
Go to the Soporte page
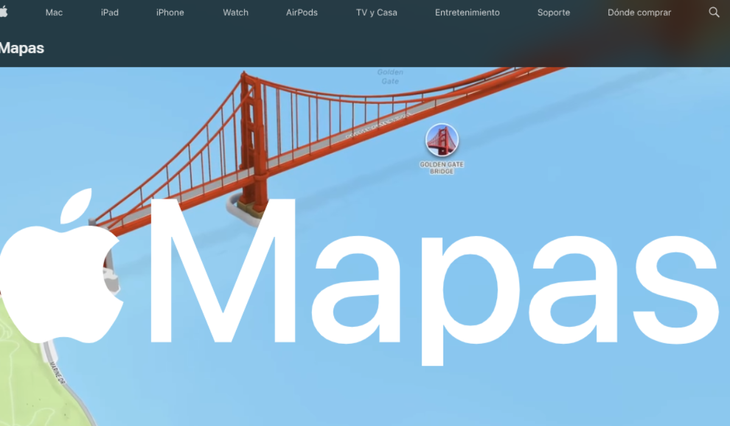click(x=554, y=13)
